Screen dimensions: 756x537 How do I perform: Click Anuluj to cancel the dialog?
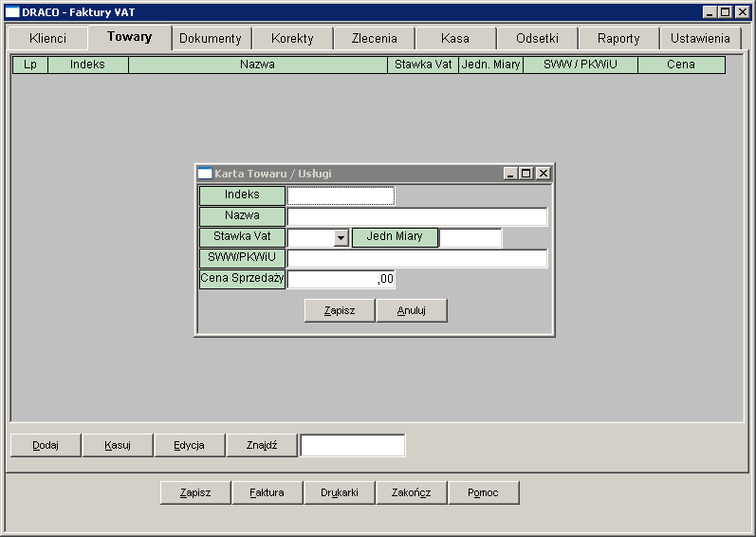[412, 310]
